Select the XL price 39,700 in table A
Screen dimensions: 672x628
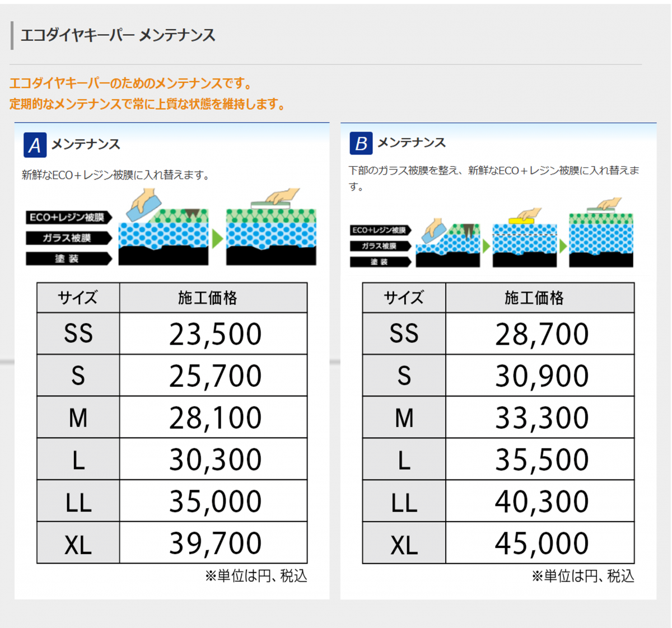tap(215, 543)
